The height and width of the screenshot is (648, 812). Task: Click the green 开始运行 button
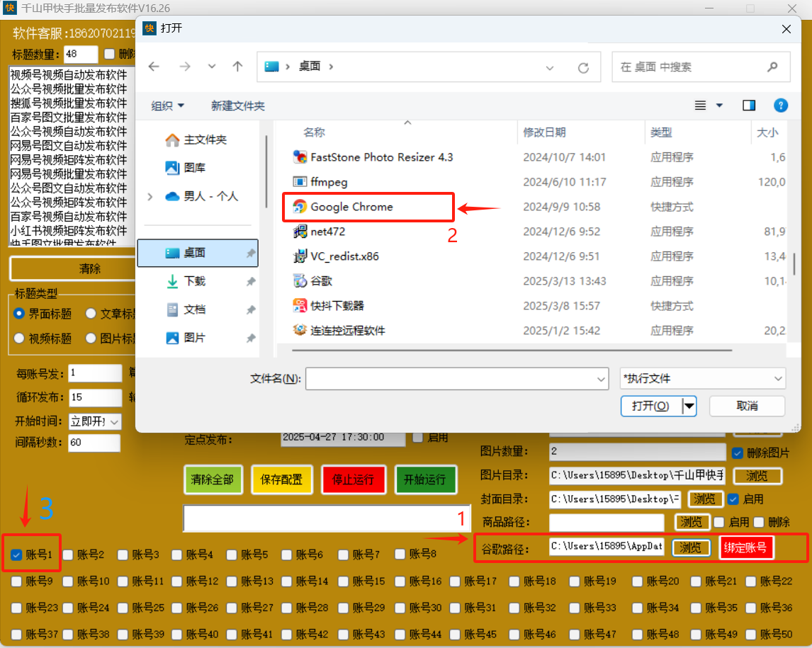click(x=424, y=479)
